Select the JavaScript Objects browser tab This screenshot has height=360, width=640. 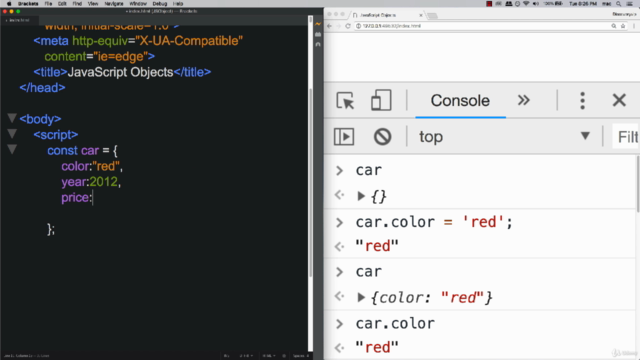(x=387, y=15)
